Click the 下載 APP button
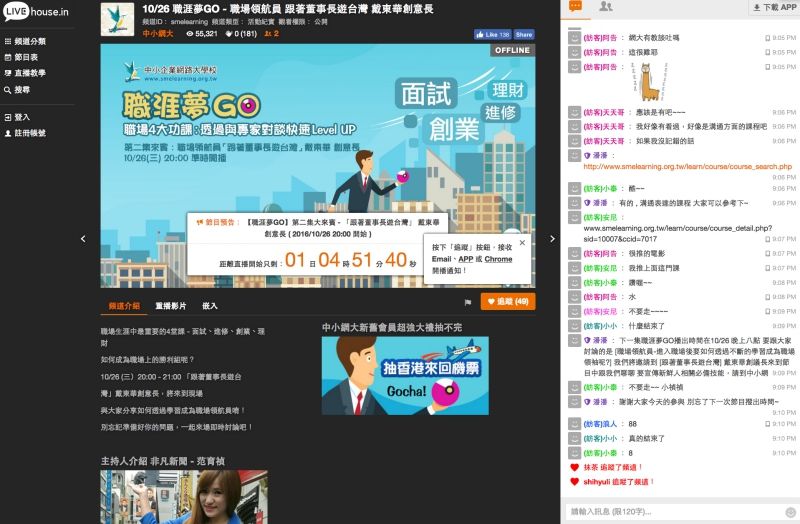The height and width of the screenshot is (524, 800). [x=774, y=8]
